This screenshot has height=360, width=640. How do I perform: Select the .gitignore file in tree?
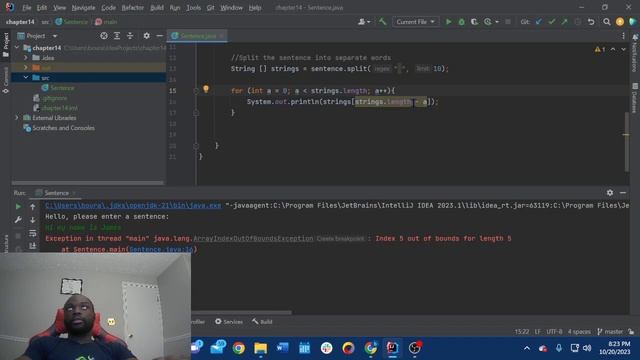click(x=55, y=98)
